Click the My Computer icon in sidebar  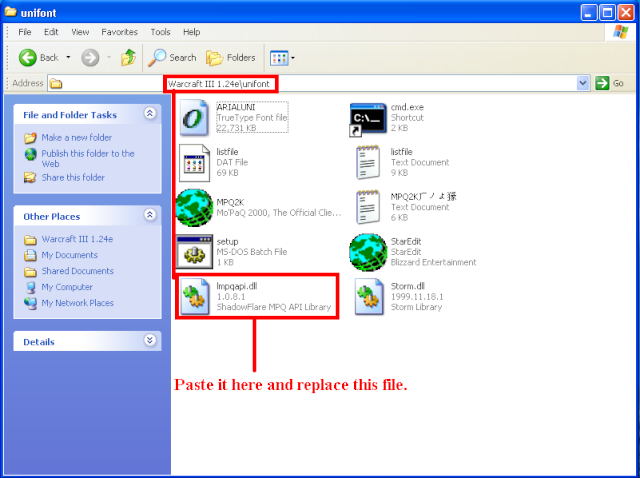[x=30, y=287]
